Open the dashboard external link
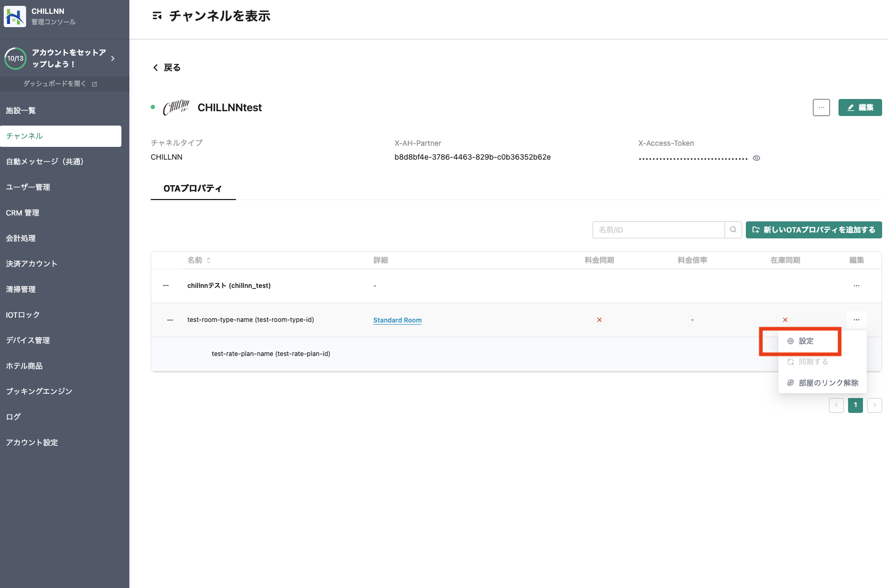 pos(60,84)
